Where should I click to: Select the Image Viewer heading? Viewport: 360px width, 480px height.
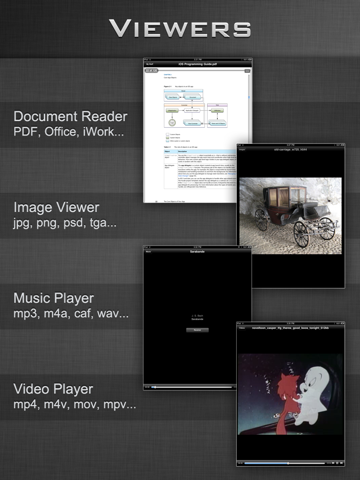56,207
